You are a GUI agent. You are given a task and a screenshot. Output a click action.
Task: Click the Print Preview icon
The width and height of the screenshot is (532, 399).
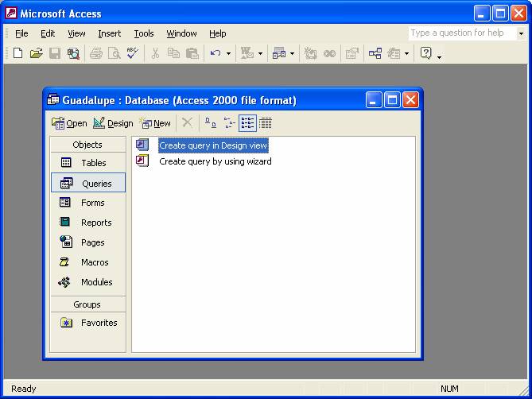coord(115,53)
